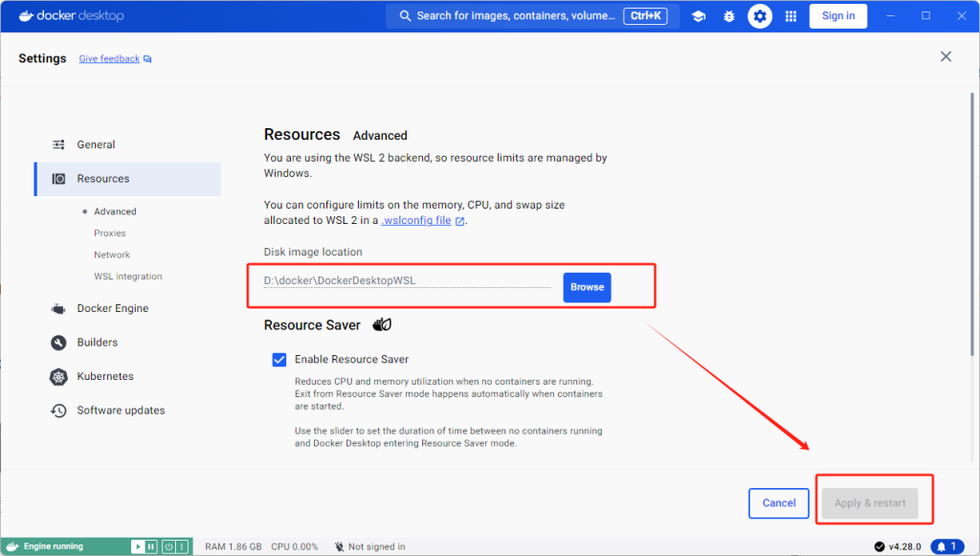Click the Disk image location label

(x=313, y=252)
